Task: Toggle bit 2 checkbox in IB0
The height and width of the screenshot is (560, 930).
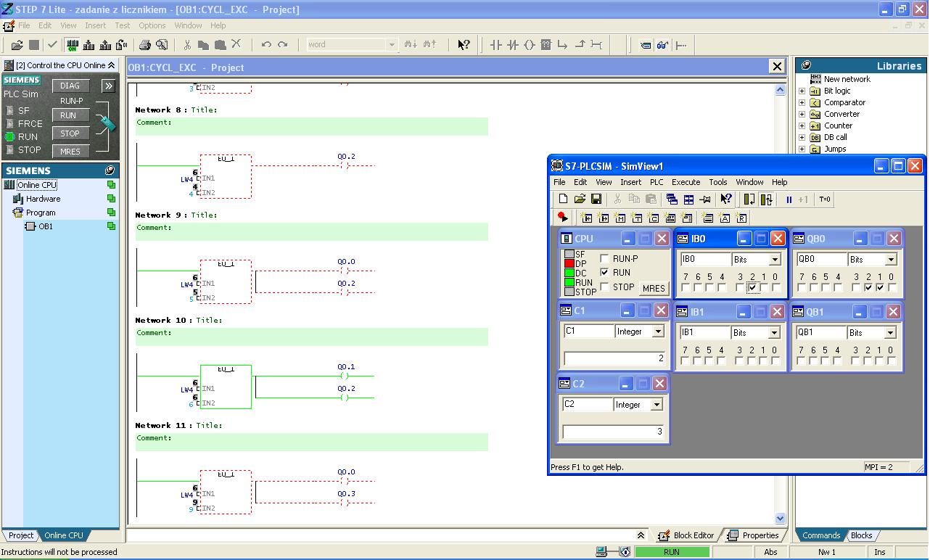Action: tap(752, 288)
